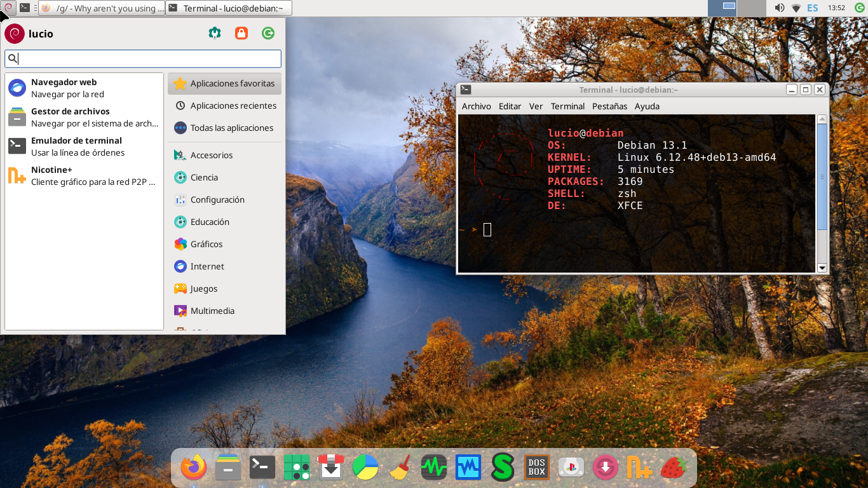Open the Wi-Fi network indicator

796,8
